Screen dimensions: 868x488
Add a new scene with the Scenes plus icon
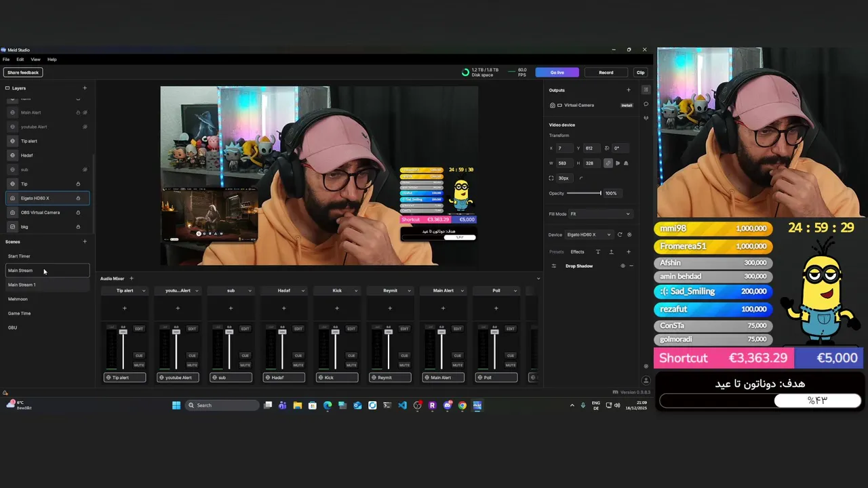85,242
